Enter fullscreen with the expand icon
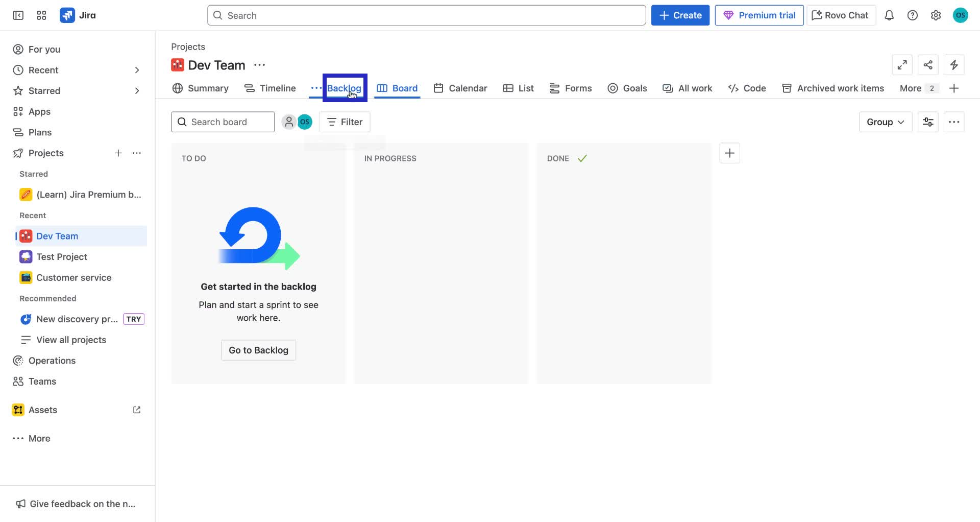 pos(902,65)
